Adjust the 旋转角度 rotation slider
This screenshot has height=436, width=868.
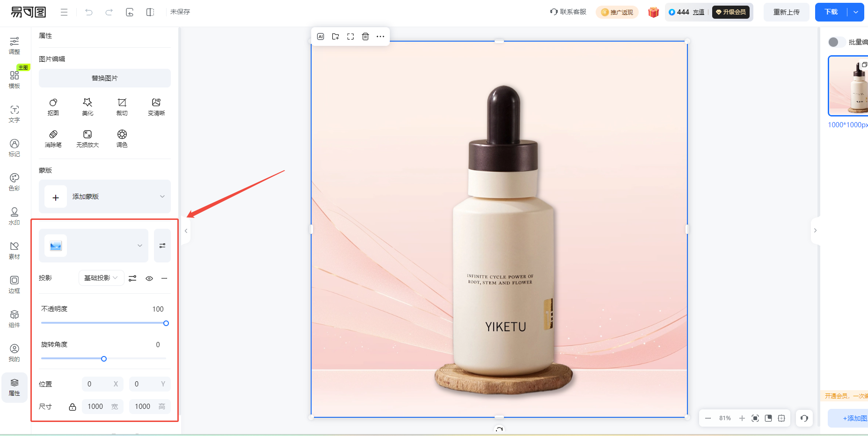(104, 359)
